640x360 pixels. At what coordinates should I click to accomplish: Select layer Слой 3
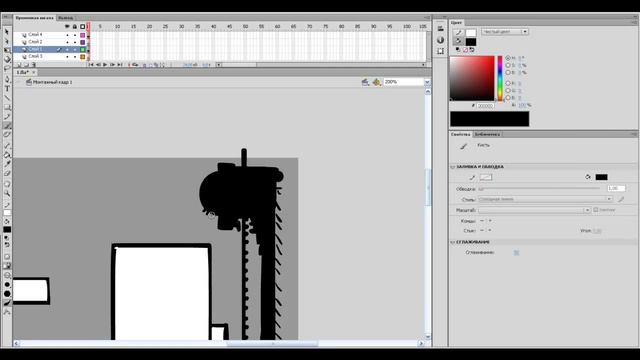35,57
